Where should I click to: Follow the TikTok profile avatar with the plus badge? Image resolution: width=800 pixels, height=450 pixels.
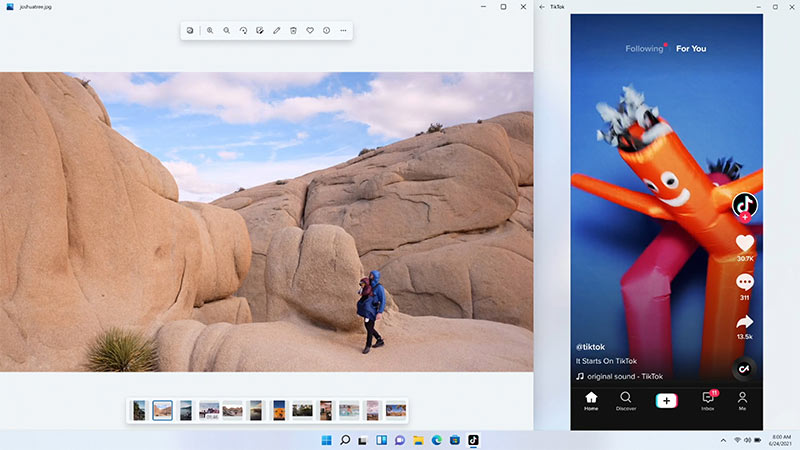click(x=745, y=207)
